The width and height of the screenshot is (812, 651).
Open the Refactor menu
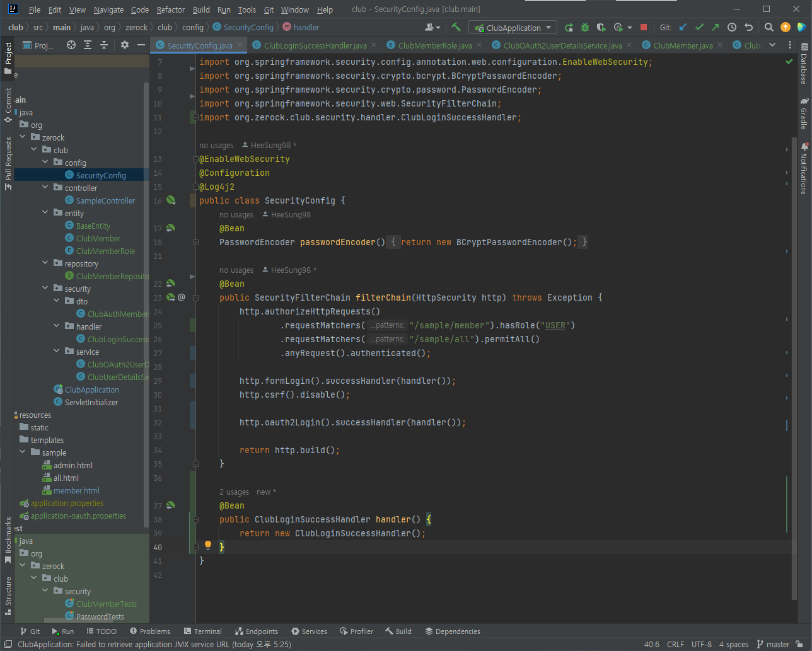click(171, 9)
